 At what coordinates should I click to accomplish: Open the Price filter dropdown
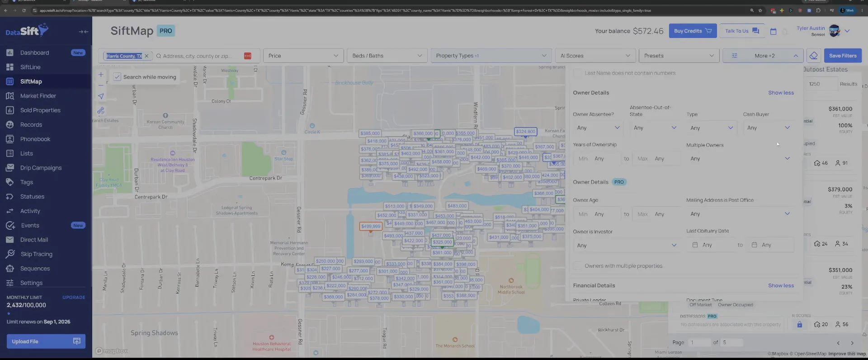tap(303, 56)
